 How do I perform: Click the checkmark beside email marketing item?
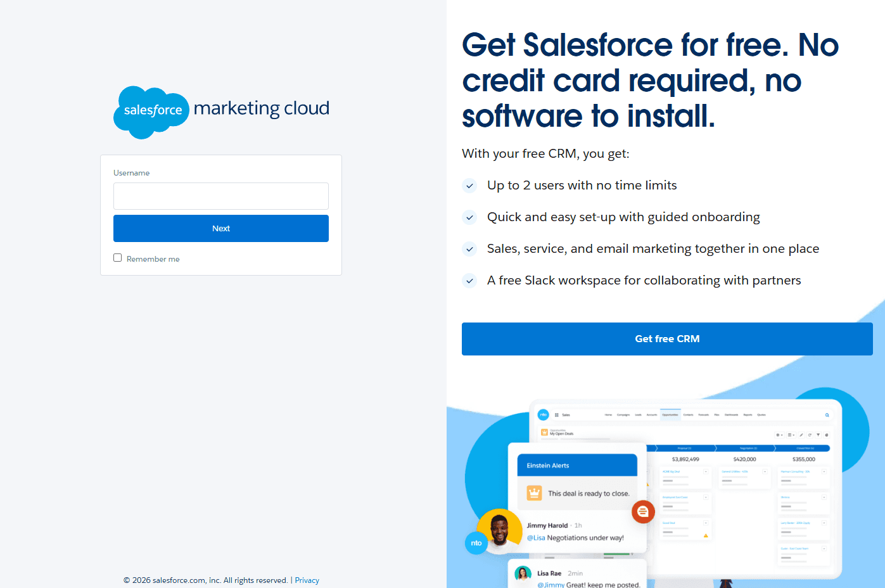pyautogui.click(x=469, y=249)
